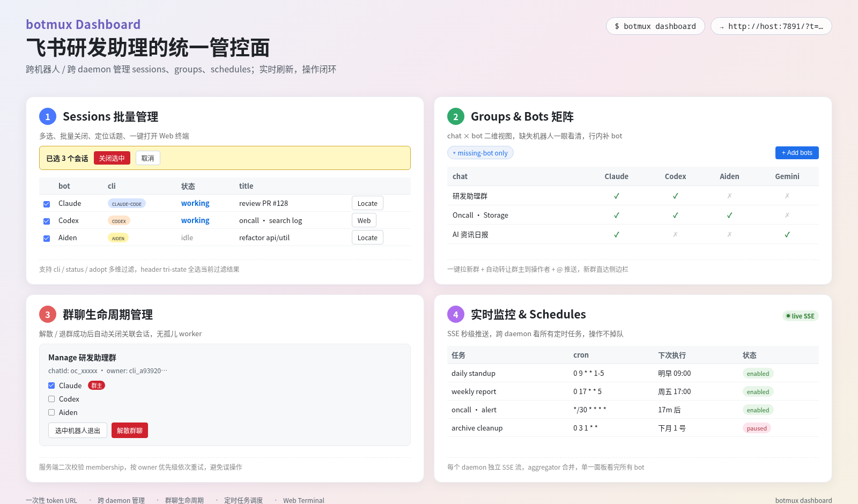Click 定时任务调度 in the footer
Viewport: 858px width, 504px height.
click(x=243, y=500)
